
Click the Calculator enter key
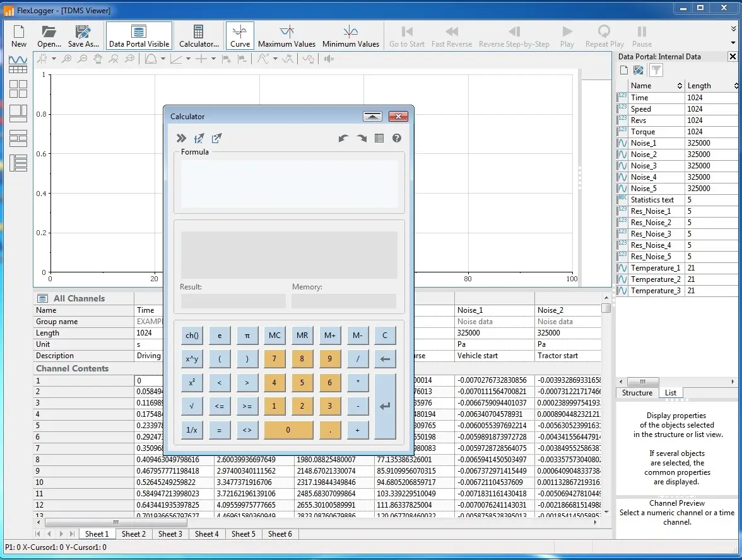[x=385, y=406]
